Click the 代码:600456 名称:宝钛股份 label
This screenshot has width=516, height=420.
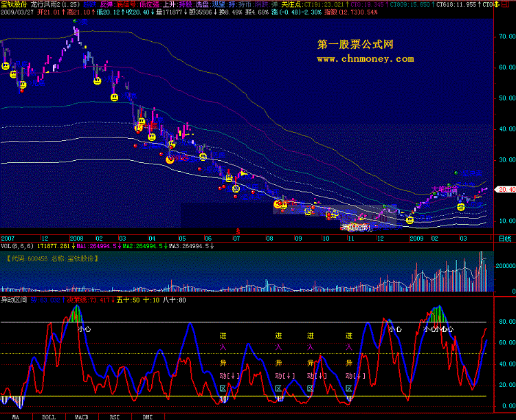(x=52, y=258)
